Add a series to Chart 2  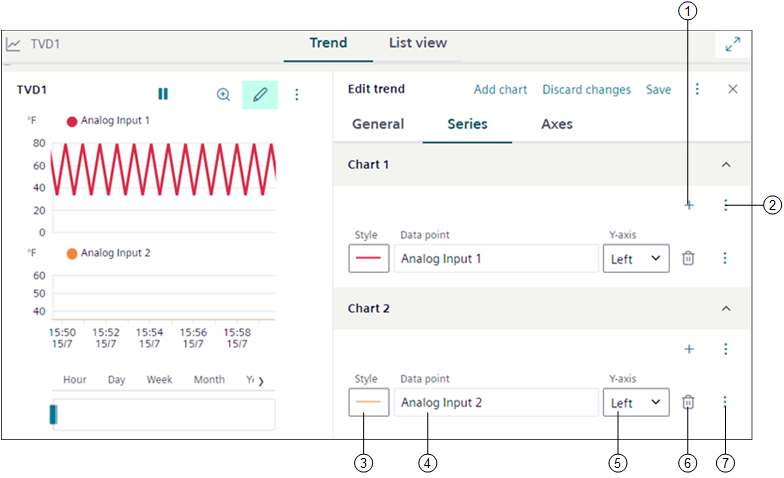[688, 349]
